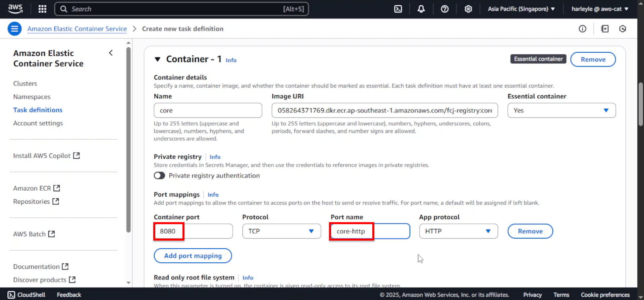Open Info link next to Port mappings
The height and width of the screenshot is (300, 644).
213,195
